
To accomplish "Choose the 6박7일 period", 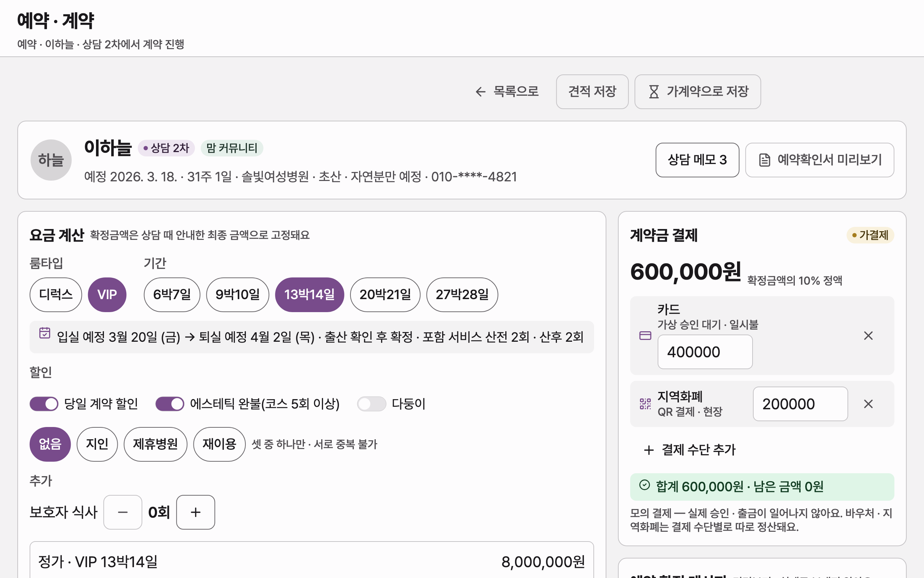I will pyautogui.click(x=172, y=295).
